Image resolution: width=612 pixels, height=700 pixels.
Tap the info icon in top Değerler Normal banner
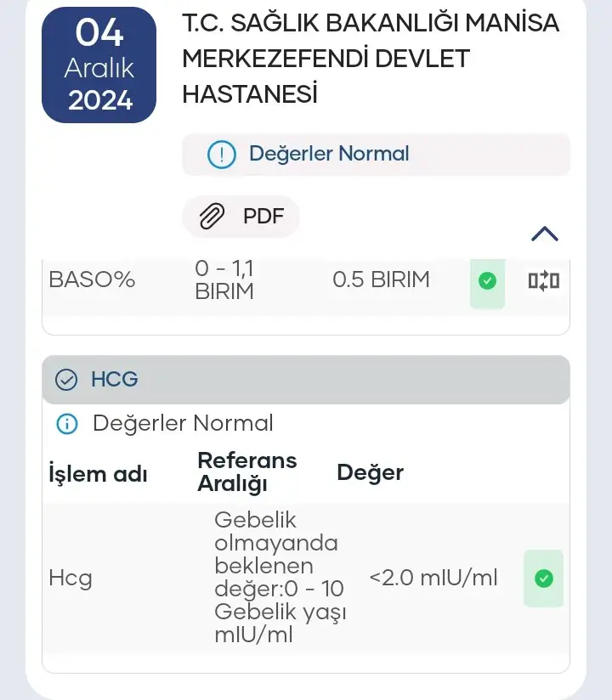[221, 154]
